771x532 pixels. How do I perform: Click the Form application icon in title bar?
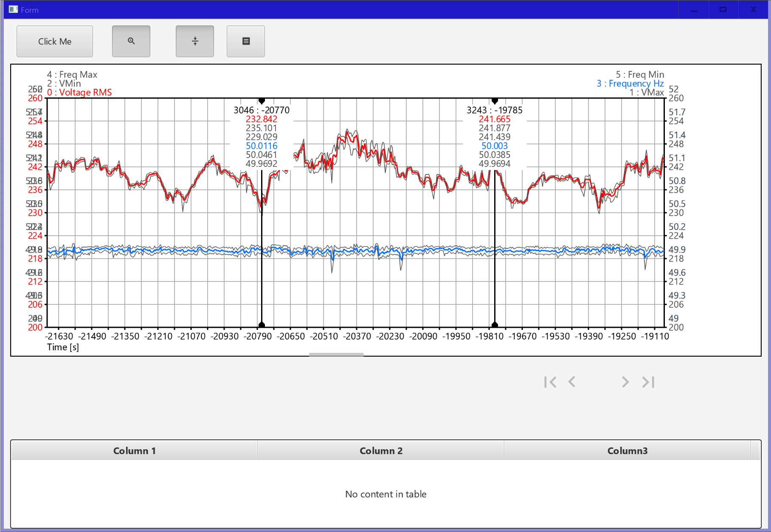(13, 9)
